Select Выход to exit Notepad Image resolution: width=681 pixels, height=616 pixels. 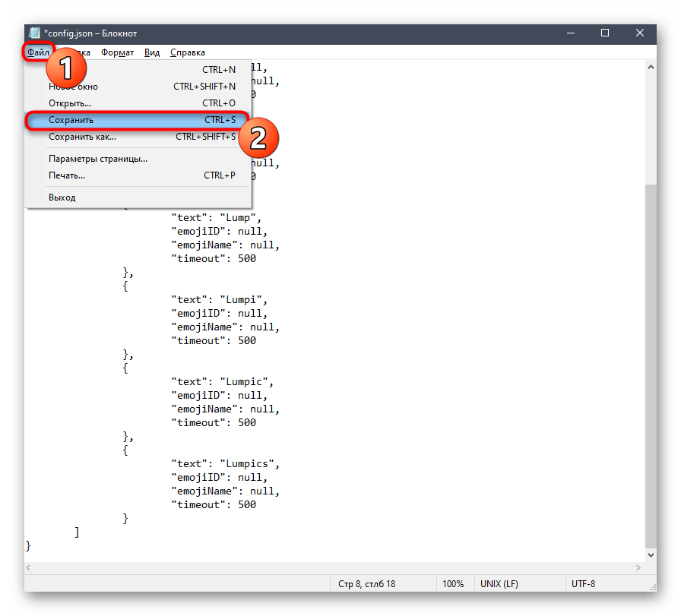(x=138, y=197)
